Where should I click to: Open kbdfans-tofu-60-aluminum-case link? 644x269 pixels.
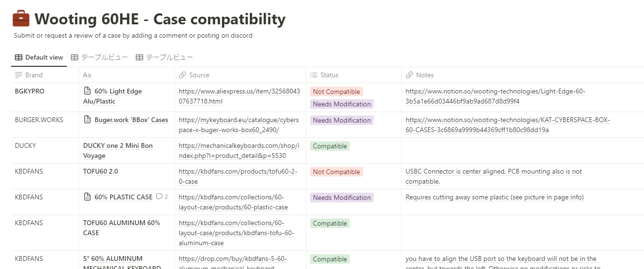(236, 233)
